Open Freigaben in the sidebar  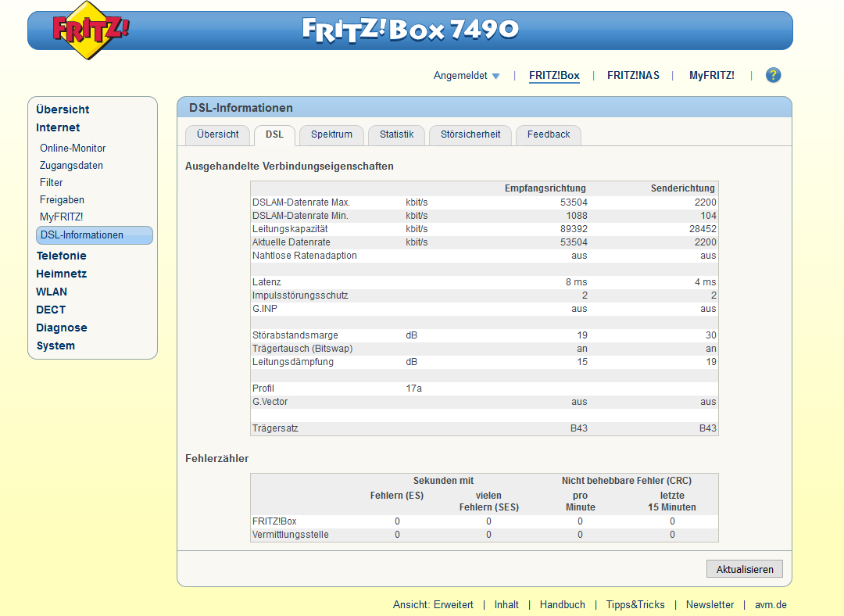click(x=62, y=200)
